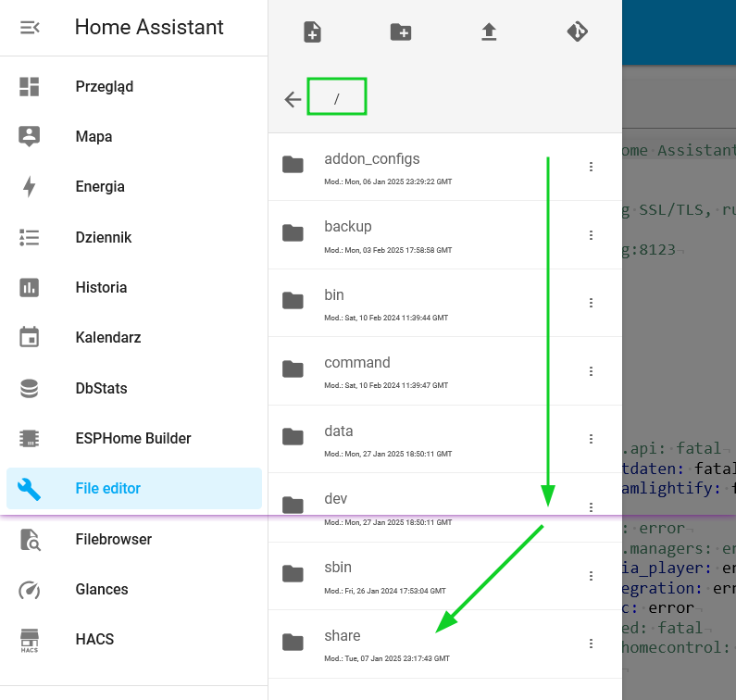Image resolution: width=736 pixels, height=700 pixels.
Task: Click the Kalendarz calendar icon
Action: point(29,337)
